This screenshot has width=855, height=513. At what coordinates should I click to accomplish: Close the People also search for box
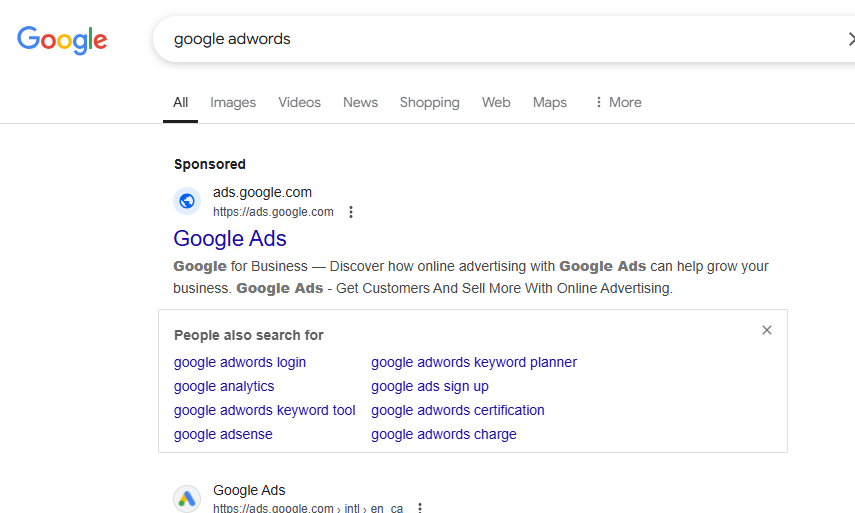point(767,330)
